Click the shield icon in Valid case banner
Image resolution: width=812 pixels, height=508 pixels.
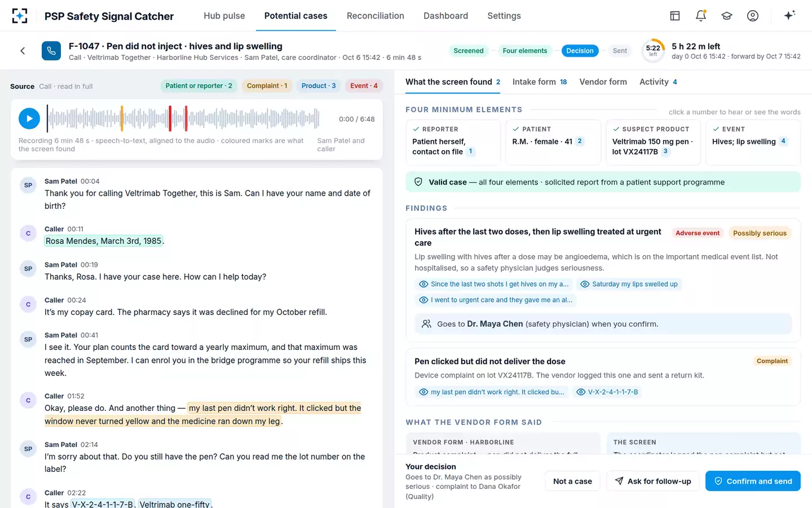tap(418, 182)
